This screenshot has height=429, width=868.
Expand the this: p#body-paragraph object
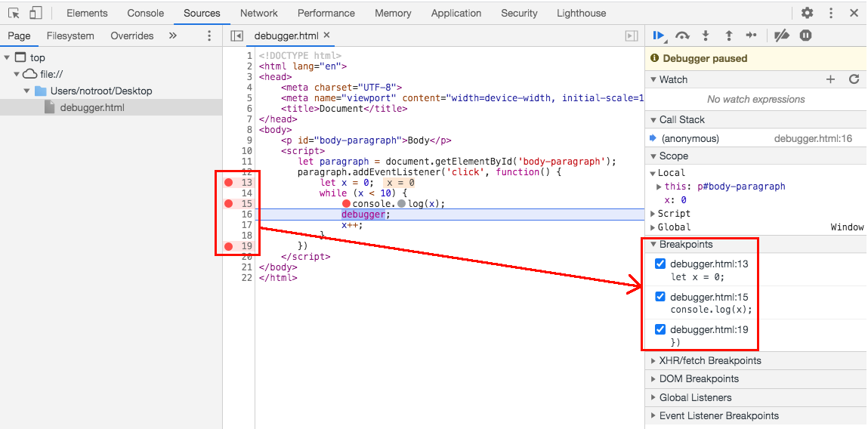click(659, 187)
